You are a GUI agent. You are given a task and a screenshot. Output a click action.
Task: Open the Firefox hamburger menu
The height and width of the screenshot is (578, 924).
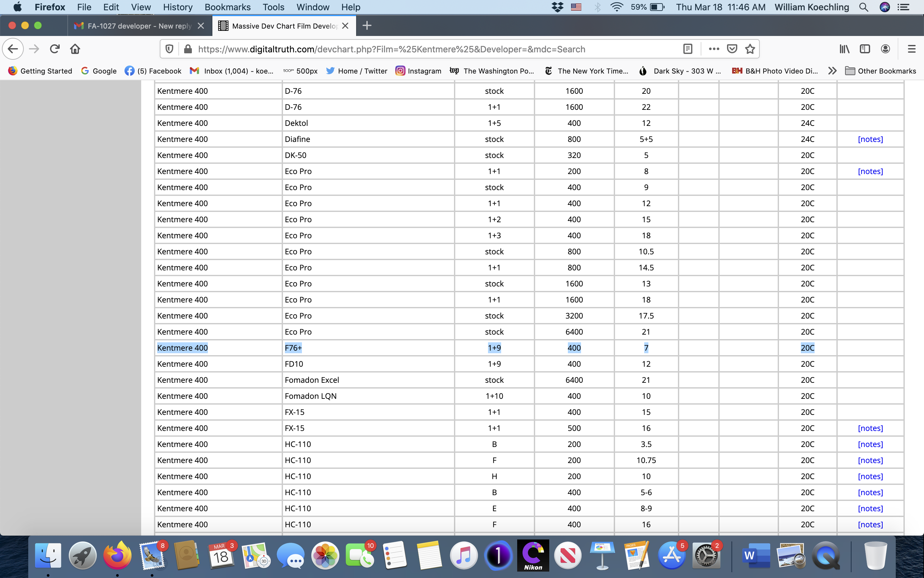(911, 49)
